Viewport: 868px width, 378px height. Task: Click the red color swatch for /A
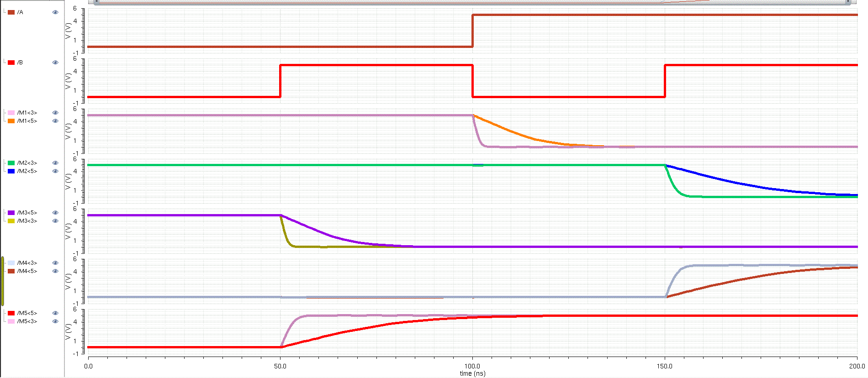pos(11,12)
